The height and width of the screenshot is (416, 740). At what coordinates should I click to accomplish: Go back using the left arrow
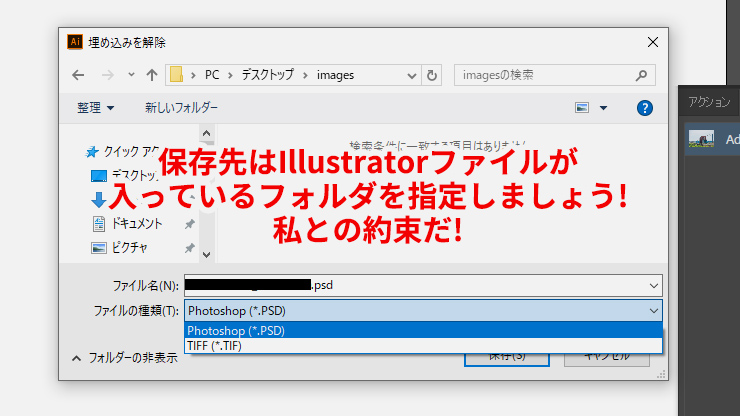pyautogui.click(x=78, y=75)
